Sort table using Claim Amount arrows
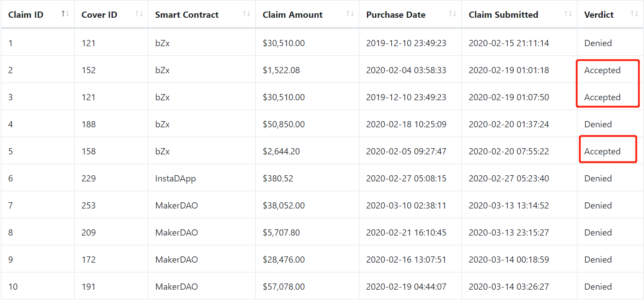The width and height of the screenshot is (644, 303). coord(350,14)
